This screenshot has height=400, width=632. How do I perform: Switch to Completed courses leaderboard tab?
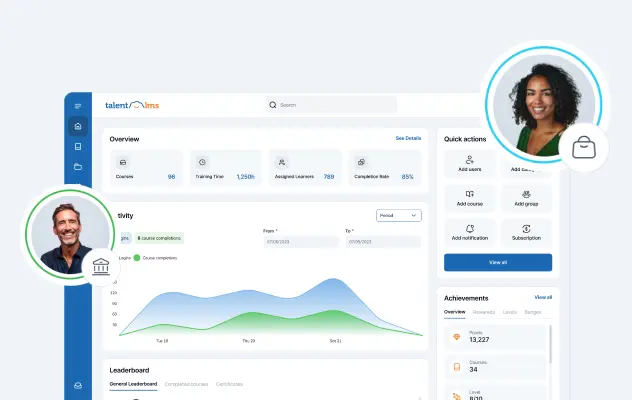186,384
